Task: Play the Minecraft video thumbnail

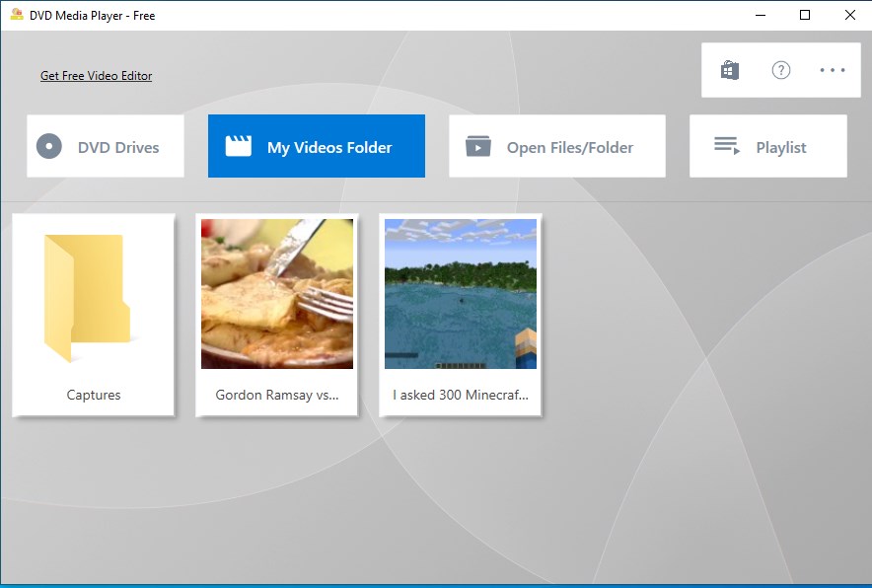Action: (x=460, y=293)
